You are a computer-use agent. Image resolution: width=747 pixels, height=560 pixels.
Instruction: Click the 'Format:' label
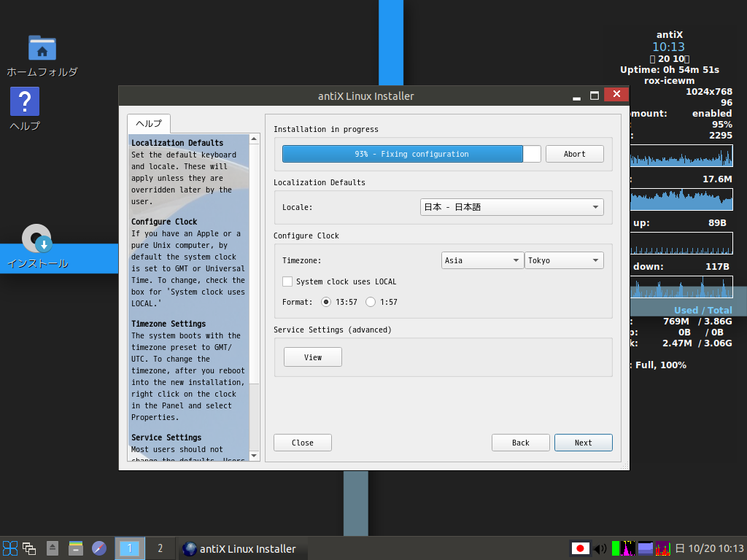[298, 302]
